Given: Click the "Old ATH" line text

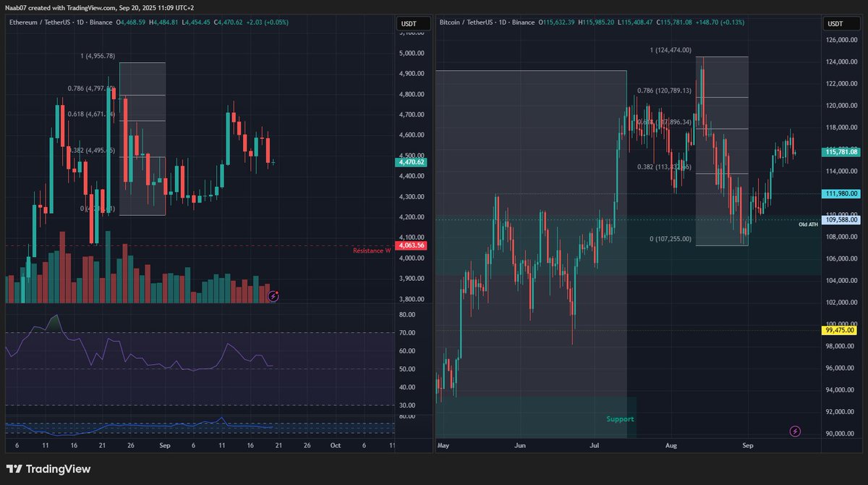Looking at the screenshot, I should pyautogui.click(x=808, y=224).
